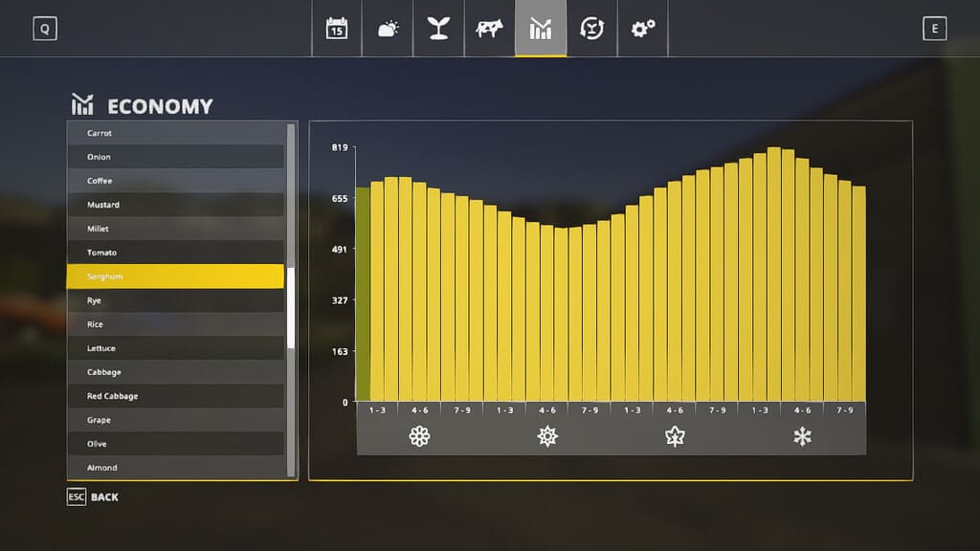Select Carrot in the crop list
980x551 pixels.
(x=175, y=133)
